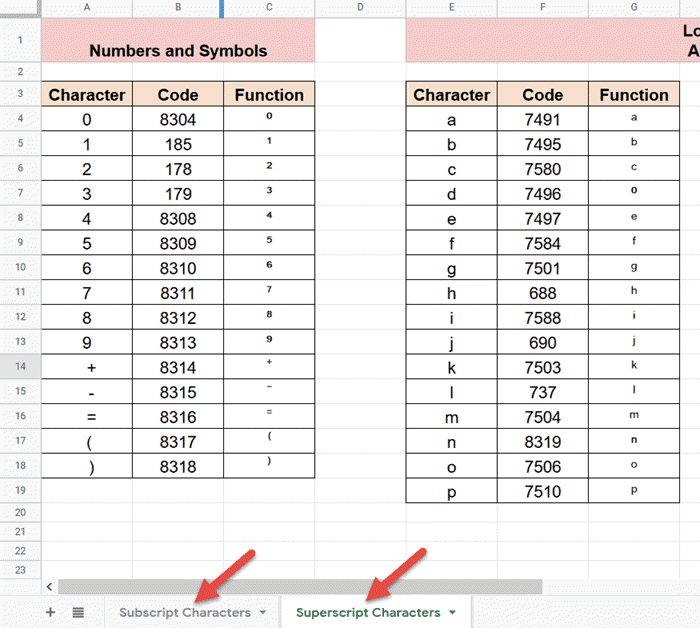Select cell with code 178

click(x=178, y=168)
